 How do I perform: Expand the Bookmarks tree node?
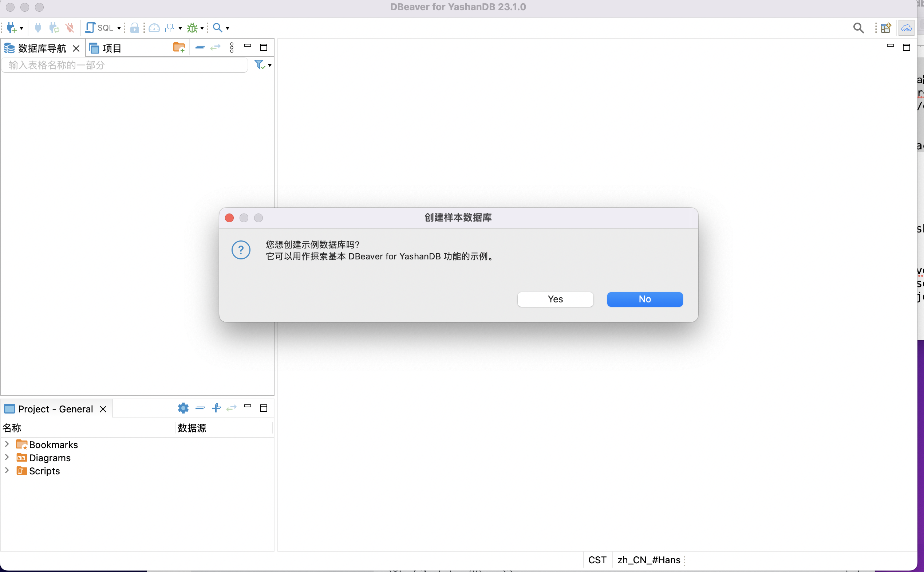(x=7, y=444)
